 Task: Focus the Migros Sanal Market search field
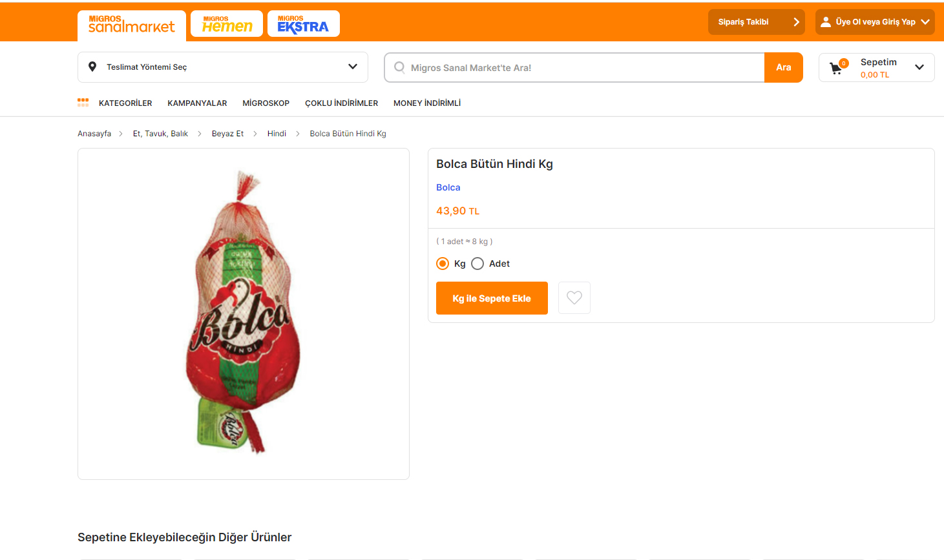[582, 68]
